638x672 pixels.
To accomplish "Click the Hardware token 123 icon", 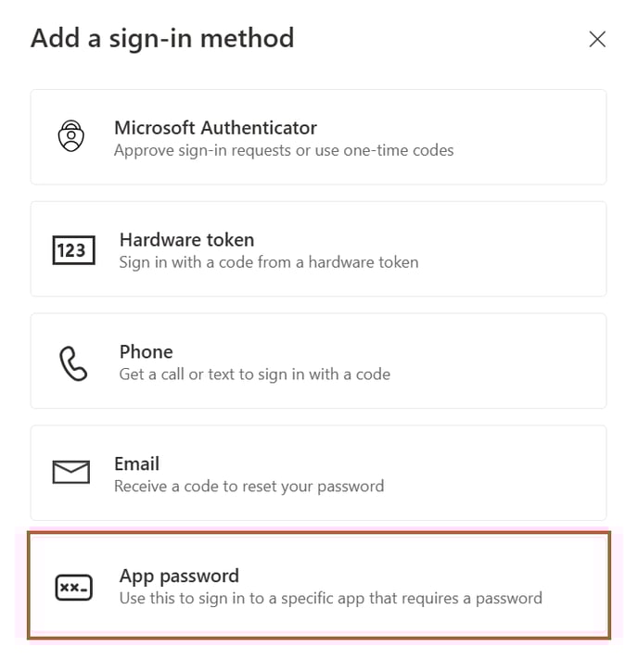I will [73, 249].
